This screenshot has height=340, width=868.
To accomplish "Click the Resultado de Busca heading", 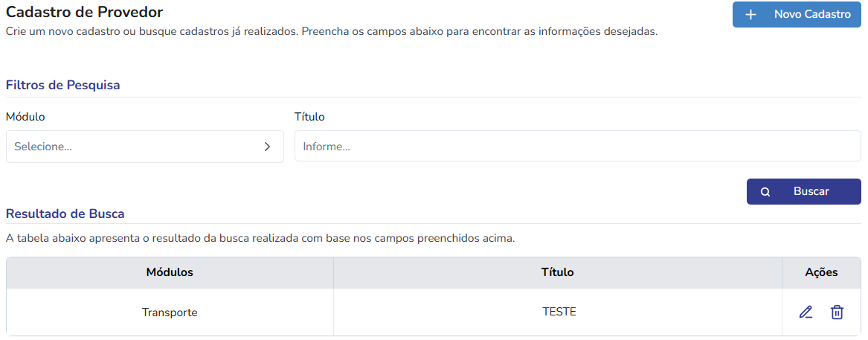I will tap(65, 214).
